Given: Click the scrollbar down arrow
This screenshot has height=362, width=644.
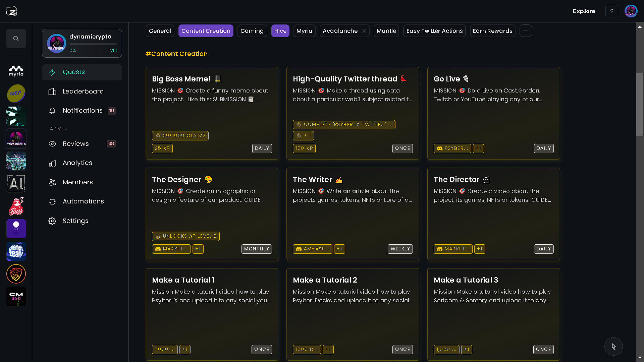Looking at the screenshot, I should tap(640, 358).
